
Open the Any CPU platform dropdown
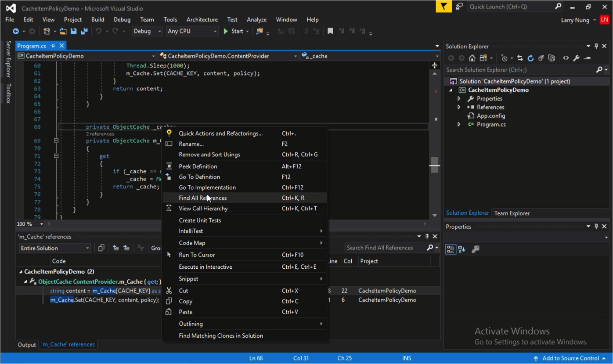click(192, 31)
